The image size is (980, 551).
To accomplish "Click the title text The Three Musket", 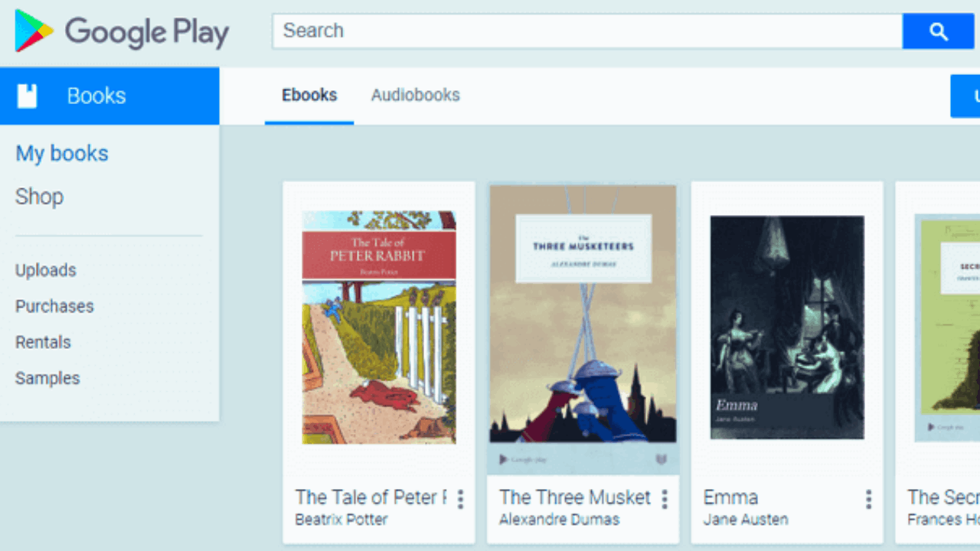I will tap(575, 497).
